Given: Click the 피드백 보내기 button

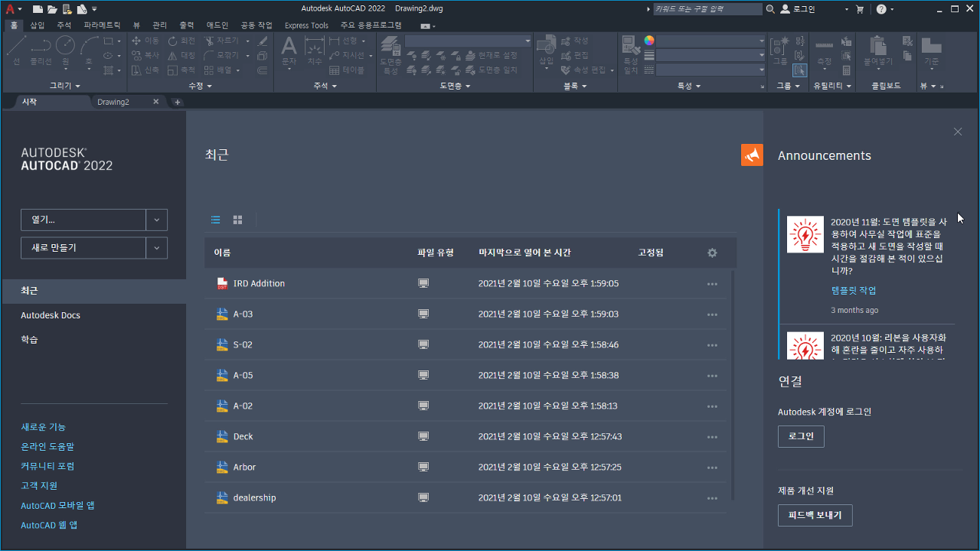Looking at the screenshot, I should point(815,515).
